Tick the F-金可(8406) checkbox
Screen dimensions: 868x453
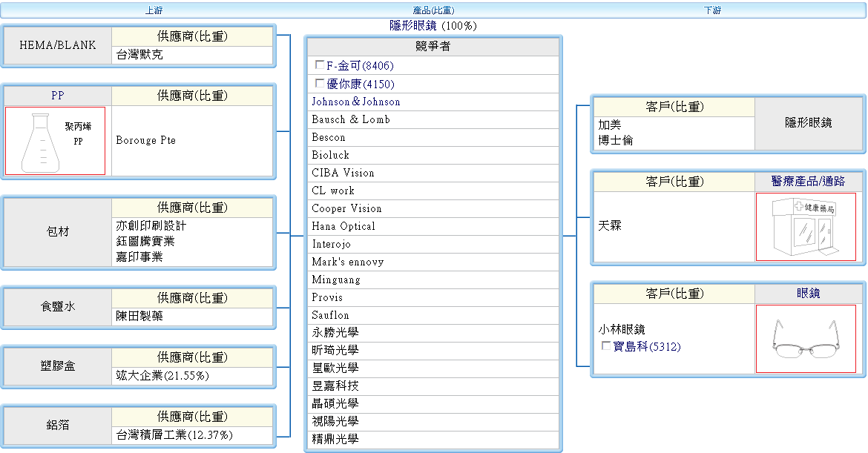point(320,65)
